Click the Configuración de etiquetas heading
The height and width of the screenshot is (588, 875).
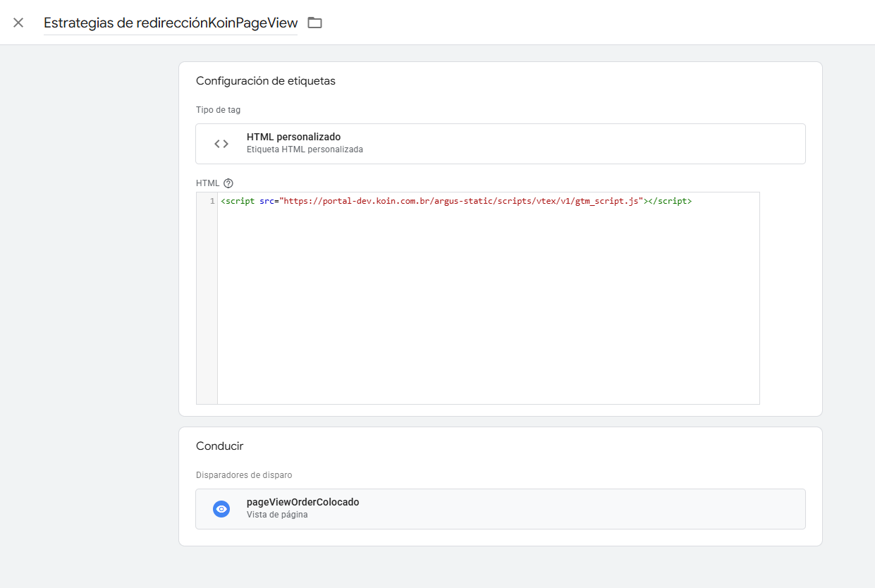coord(266,81)
